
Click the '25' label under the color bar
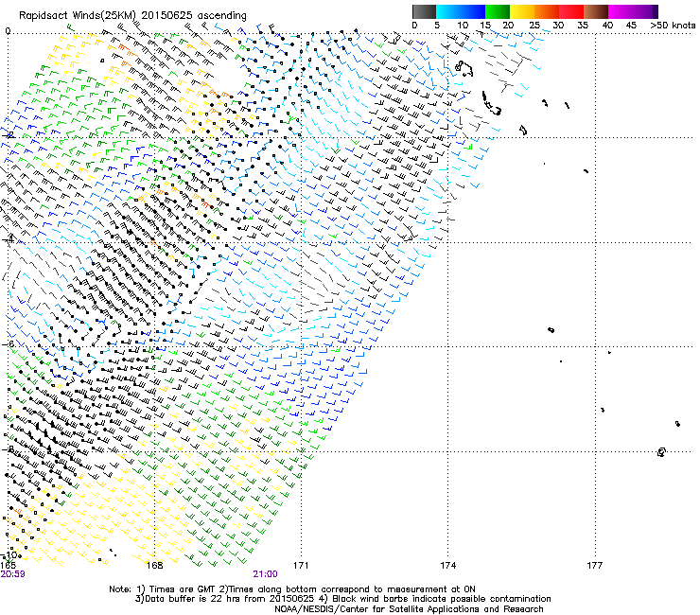point(534,26)
